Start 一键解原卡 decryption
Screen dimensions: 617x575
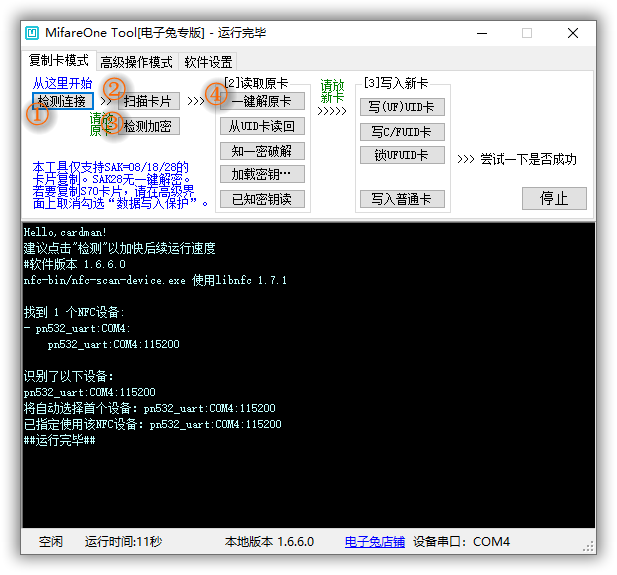[262, 101]
